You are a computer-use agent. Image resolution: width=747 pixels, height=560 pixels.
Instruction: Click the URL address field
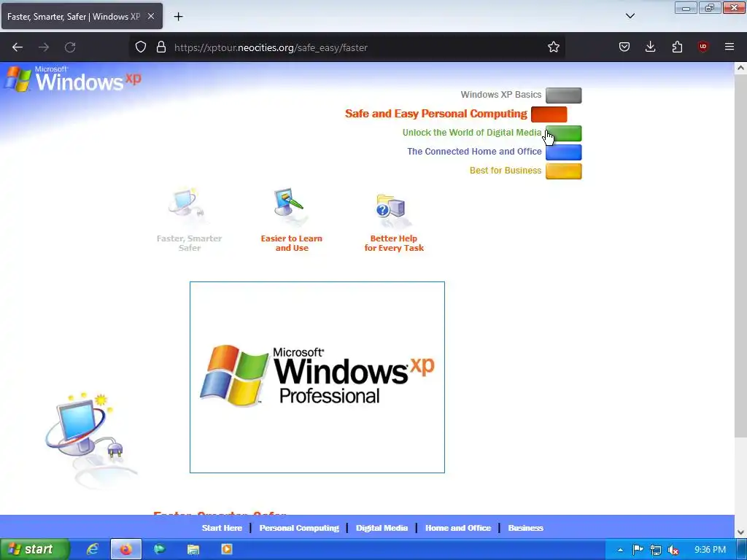(347, 47)
